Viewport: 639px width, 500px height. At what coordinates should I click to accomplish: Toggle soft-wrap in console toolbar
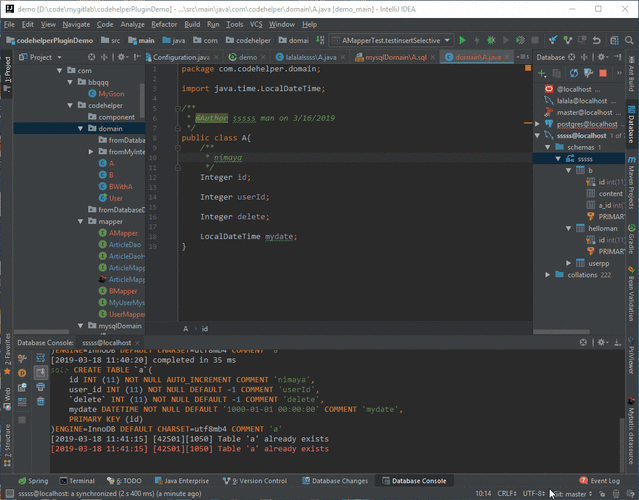(40, 358)
